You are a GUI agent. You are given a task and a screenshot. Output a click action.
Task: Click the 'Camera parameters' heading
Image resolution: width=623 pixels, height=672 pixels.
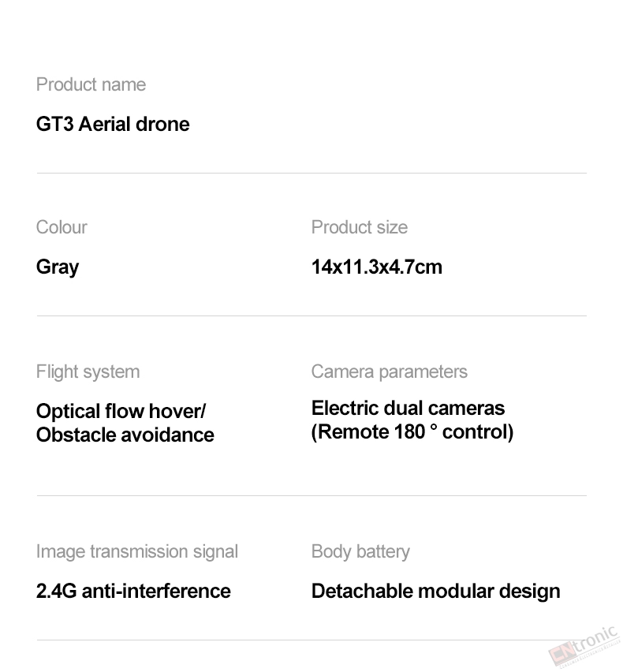pyautogui.click(x=389, y=372)
